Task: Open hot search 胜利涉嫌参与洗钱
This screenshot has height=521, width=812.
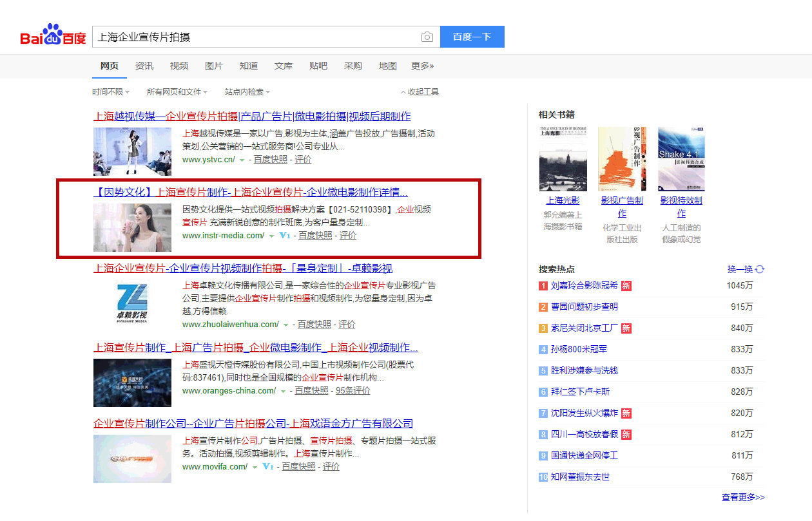Action: point(584,370)
